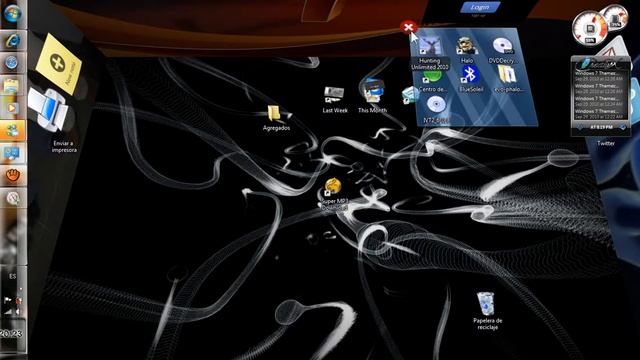Screen dimensions: 640x360
Task: Launch Internet Explorer from the taskbar
Action: tap(13, 41)
